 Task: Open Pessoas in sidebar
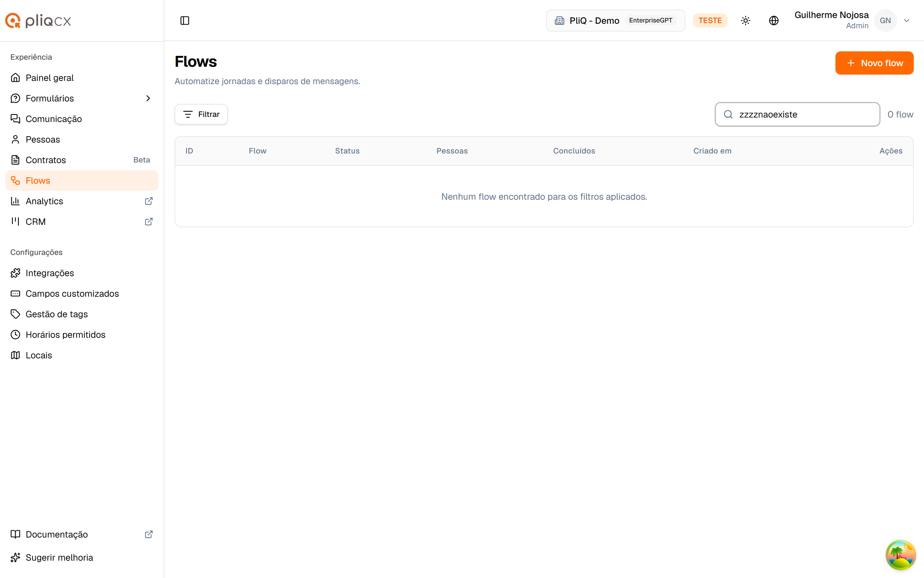(x=82, y=140)
